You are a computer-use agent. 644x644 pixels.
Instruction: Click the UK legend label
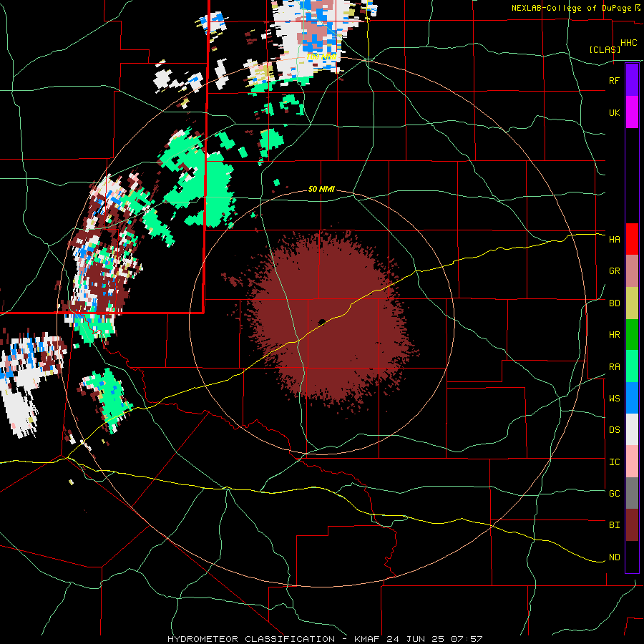coord(614,112)
